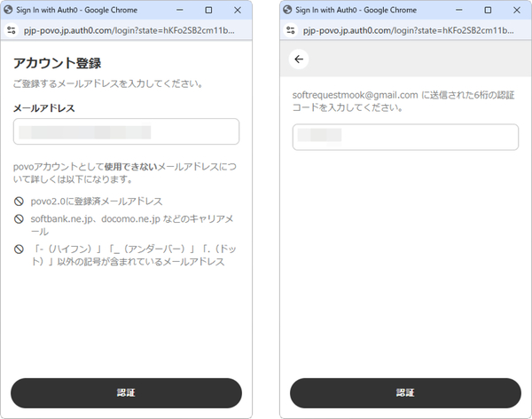
Task: Click prohibited icon beside povo2.0 line
Action: 19,202
